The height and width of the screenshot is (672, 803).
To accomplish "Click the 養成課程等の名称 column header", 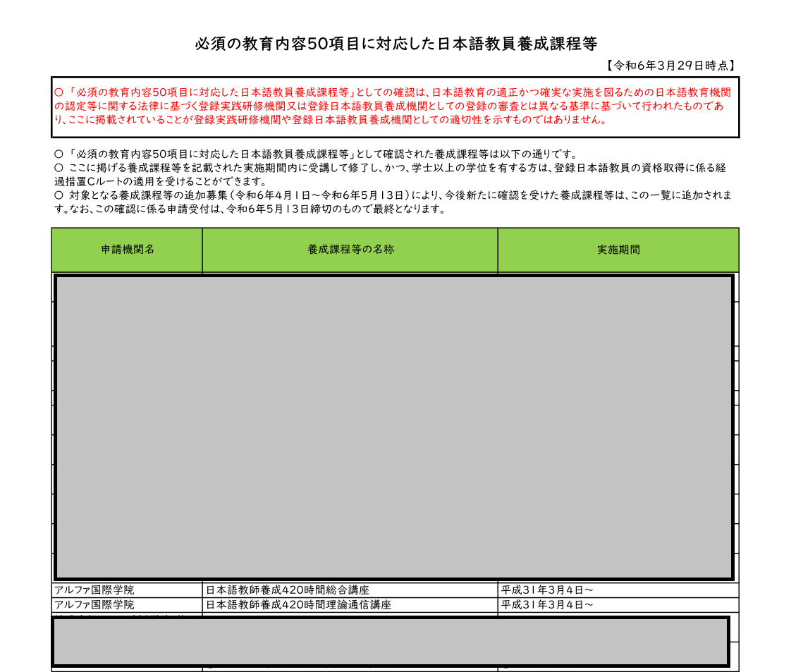I will (x=350, y=250).
